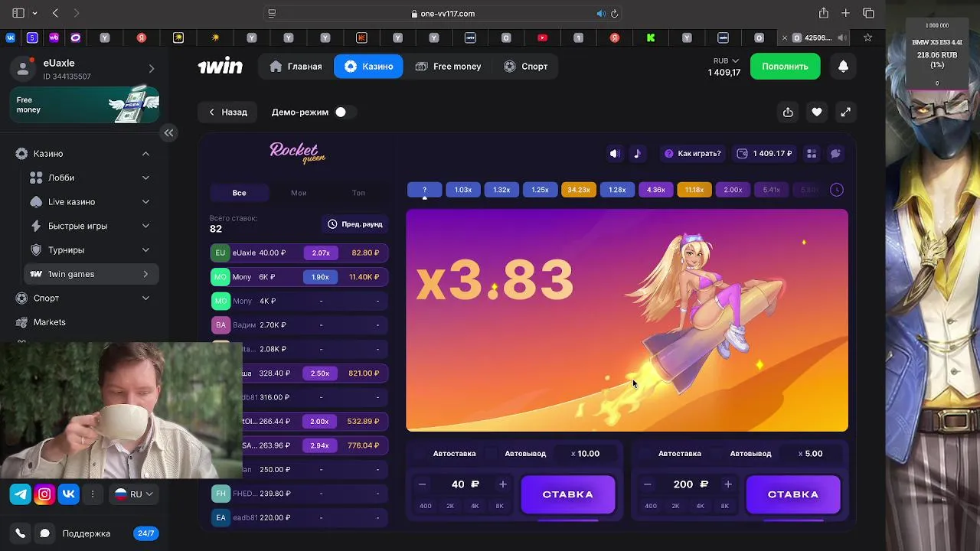Collapse sidebar with double chevron icon
The height and width of the screenshot is (551, 980).
click(x=168, y=133)
